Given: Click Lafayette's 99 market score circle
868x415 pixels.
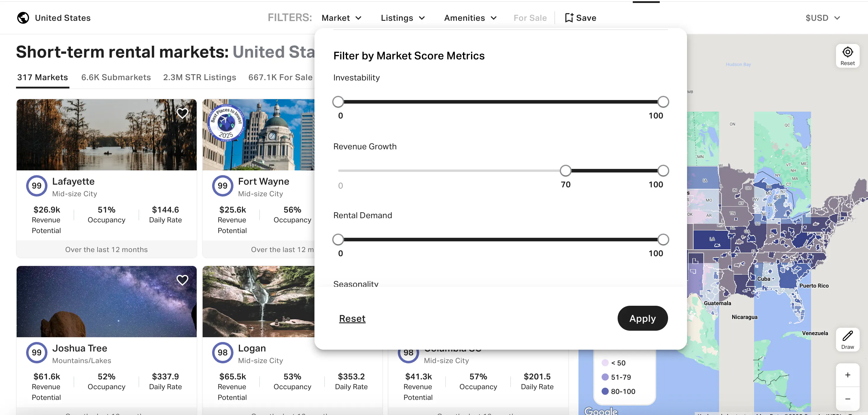Looking at the screenshot, I should click(37, 186).
